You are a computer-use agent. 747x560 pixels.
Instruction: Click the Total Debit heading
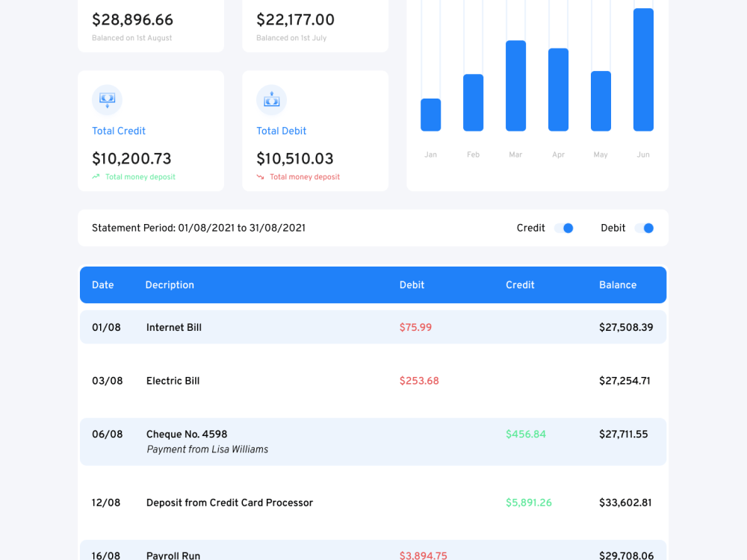pyautogui.click(x=281, y=131)
